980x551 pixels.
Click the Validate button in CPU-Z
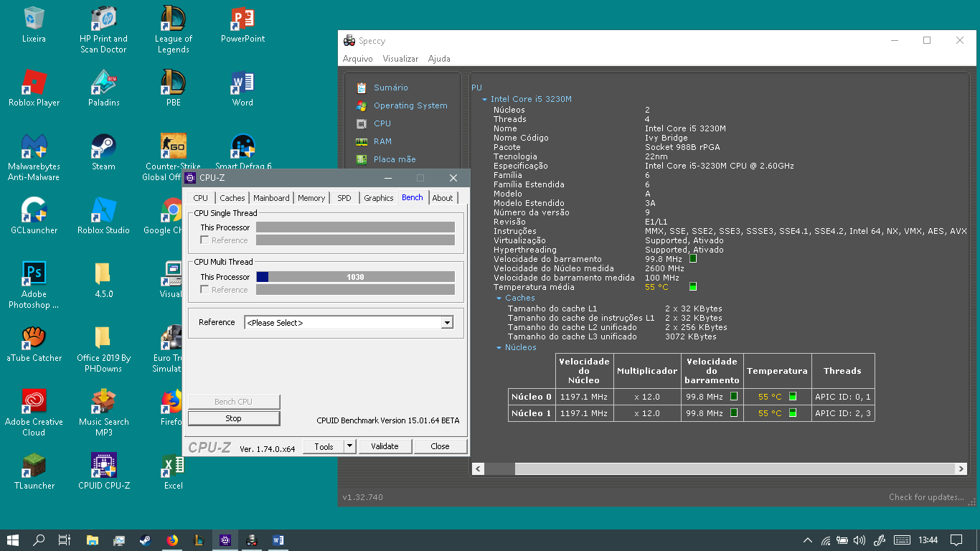pyautogui.click(x=385, y=446)
